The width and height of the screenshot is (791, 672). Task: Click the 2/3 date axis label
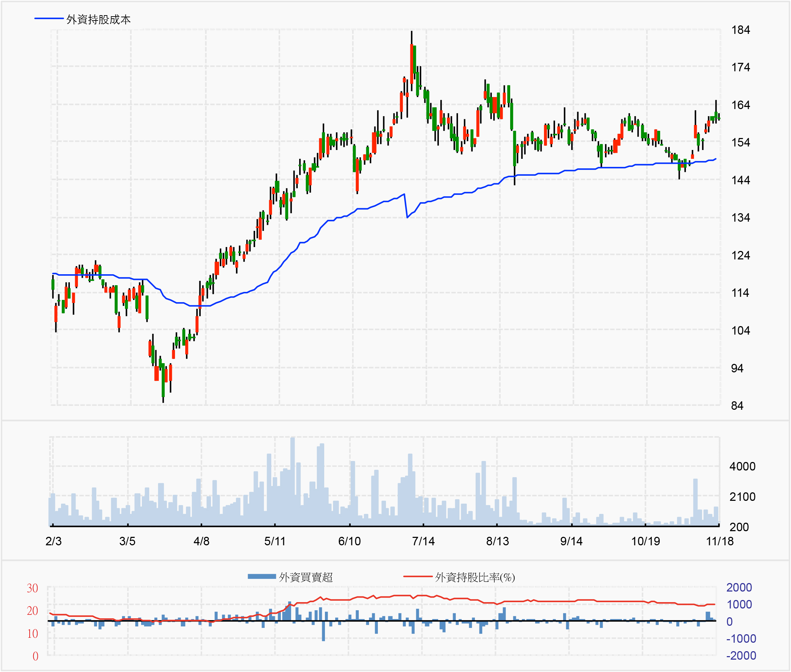tap(53, 541)
